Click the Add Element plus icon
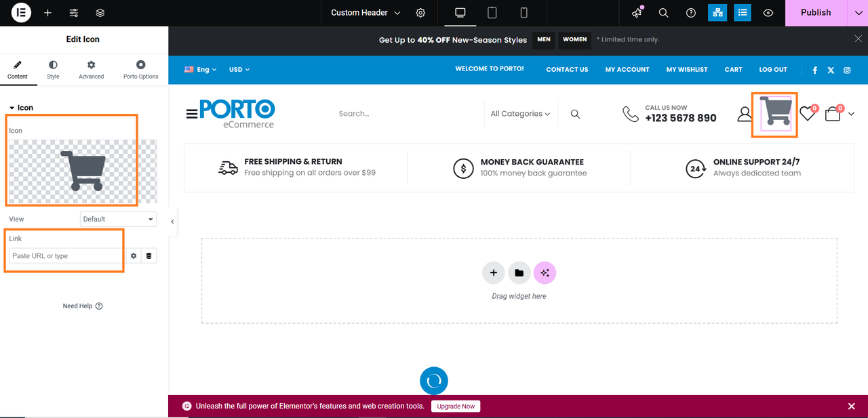Viewport: 868px width, 418px height. click(x=48, y=13)
